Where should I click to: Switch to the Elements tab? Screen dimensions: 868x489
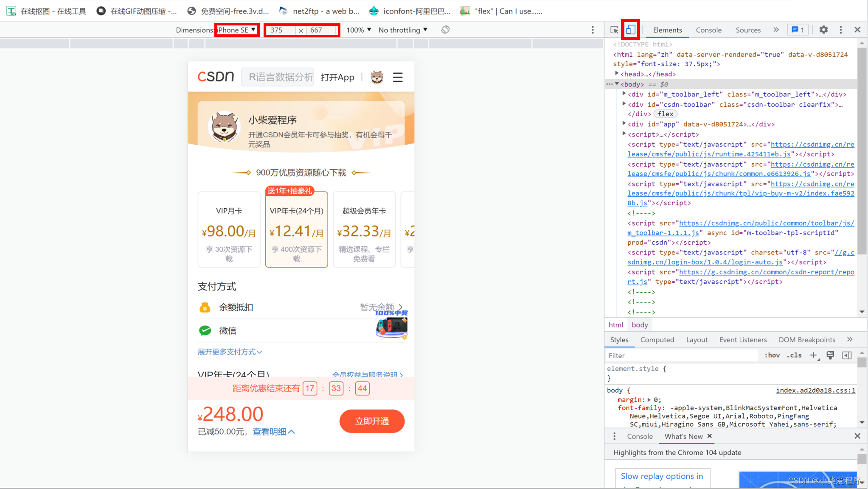(x=667, y=30)
